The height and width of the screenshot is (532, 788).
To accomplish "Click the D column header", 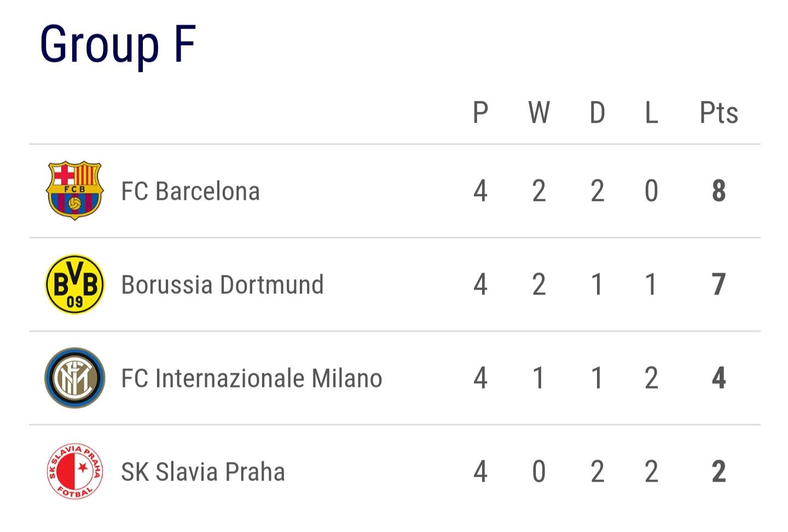I will tap(598, 113).
